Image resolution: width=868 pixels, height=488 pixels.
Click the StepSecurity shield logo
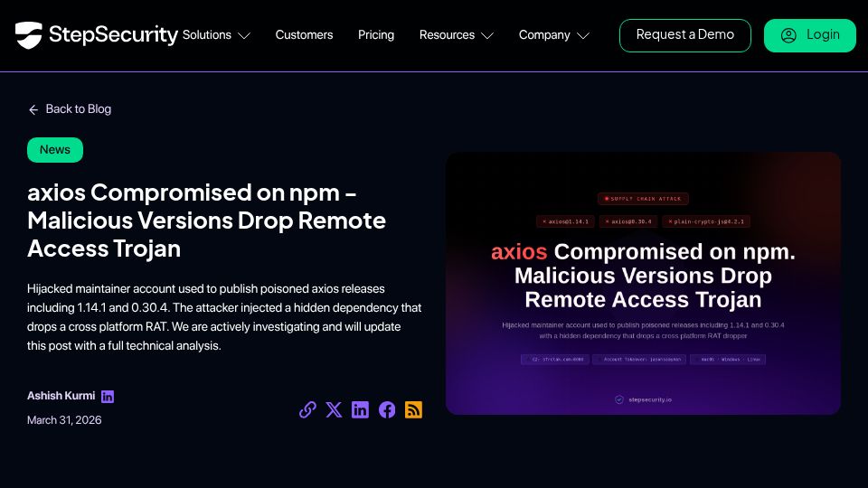[29, 35]
